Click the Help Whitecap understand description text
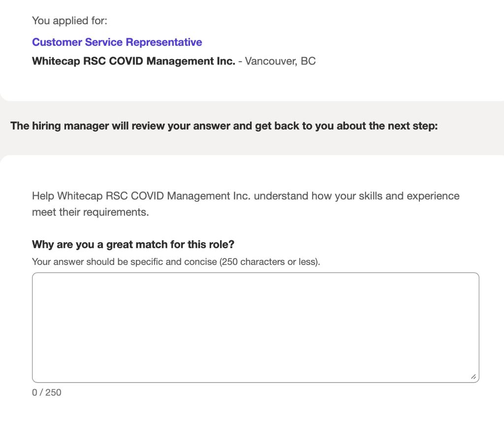Viewport: 504px width, 424px height. [246, 203]
